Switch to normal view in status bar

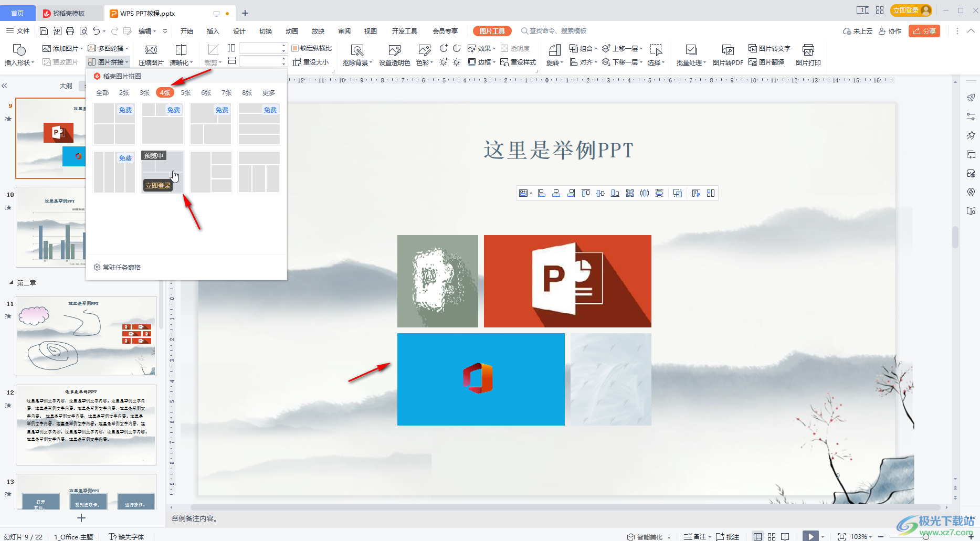click(x=757, y=536)
